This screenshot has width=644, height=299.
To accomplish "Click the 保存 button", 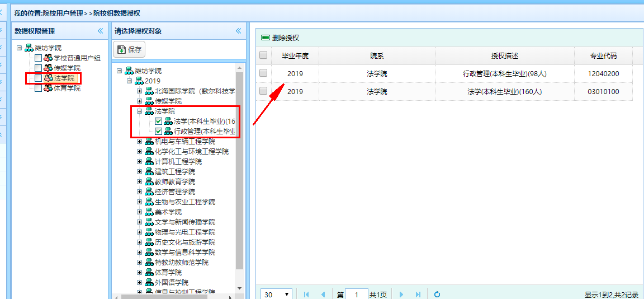I will pos(129,49).
